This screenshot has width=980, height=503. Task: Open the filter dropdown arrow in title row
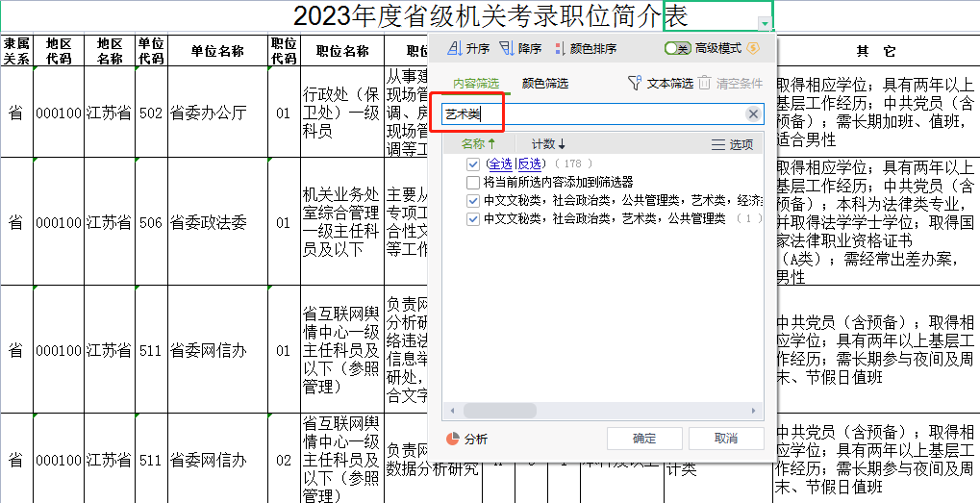(765, 24)
